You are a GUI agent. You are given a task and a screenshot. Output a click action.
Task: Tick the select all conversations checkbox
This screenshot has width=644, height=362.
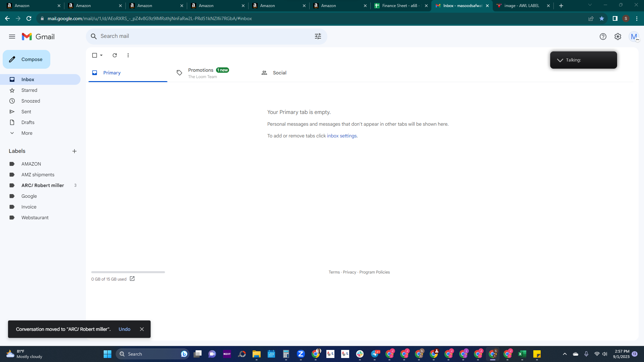click(x=95, y=55)
